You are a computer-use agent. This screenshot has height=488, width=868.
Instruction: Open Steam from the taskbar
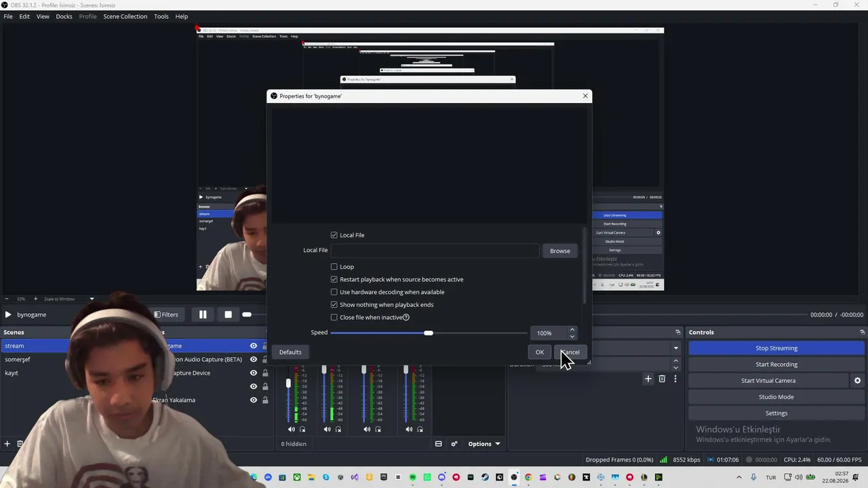coord(485,478)
